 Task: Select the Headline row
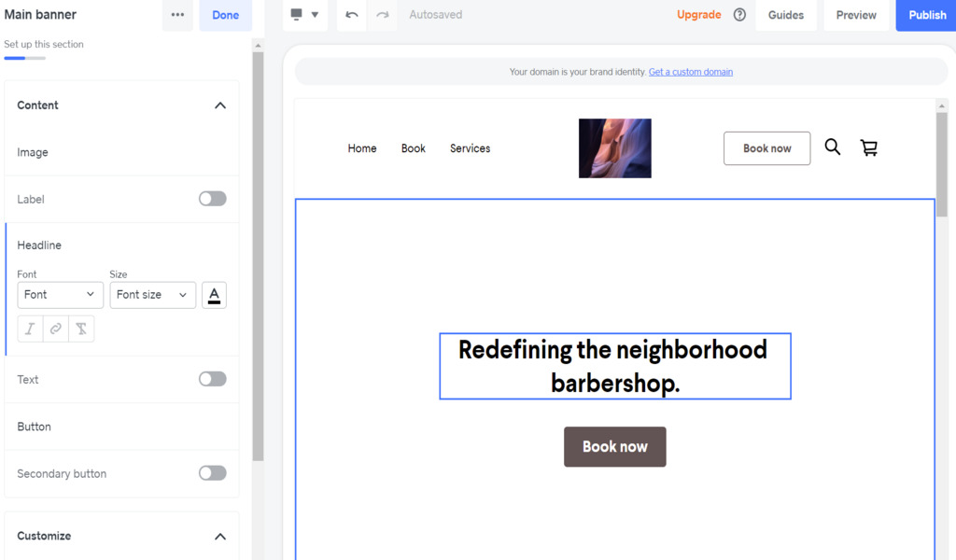pos(122,245)
